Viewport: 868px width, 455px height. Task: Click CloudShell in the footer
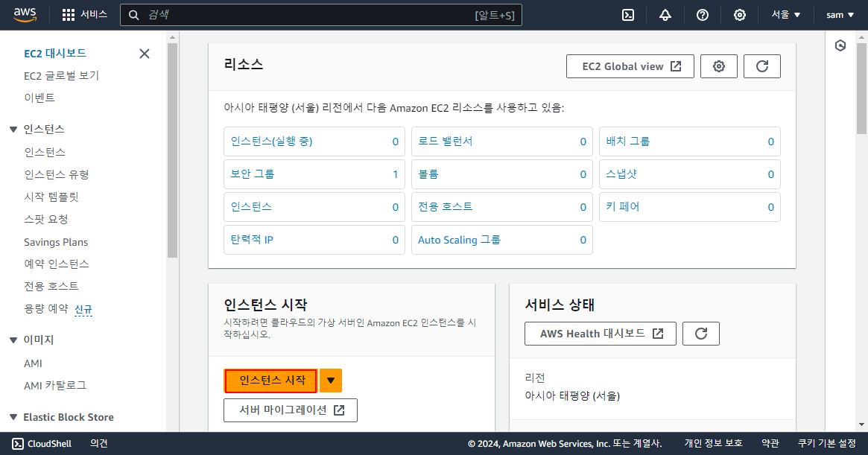tap(42, 443)
